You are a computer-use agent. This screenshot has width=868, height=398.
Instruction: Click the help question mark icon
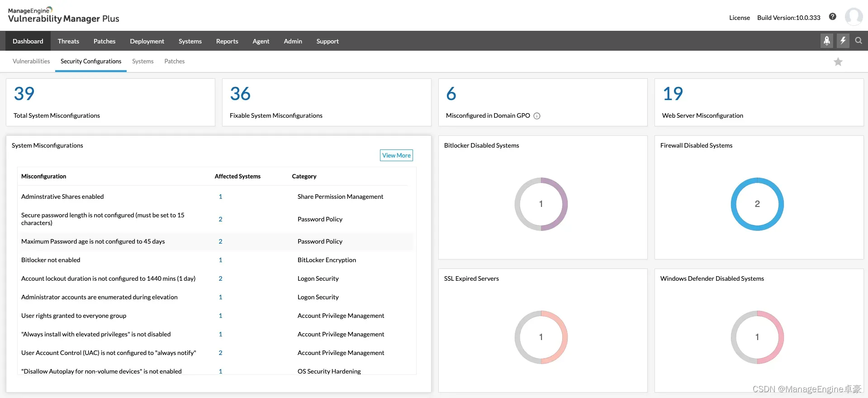click(833, 17)
